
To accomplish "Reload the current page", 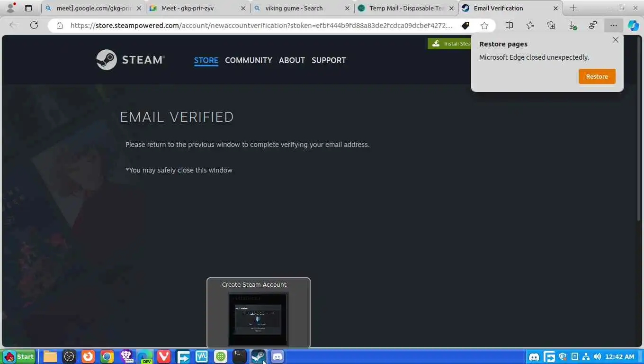I will pos(34,25).
